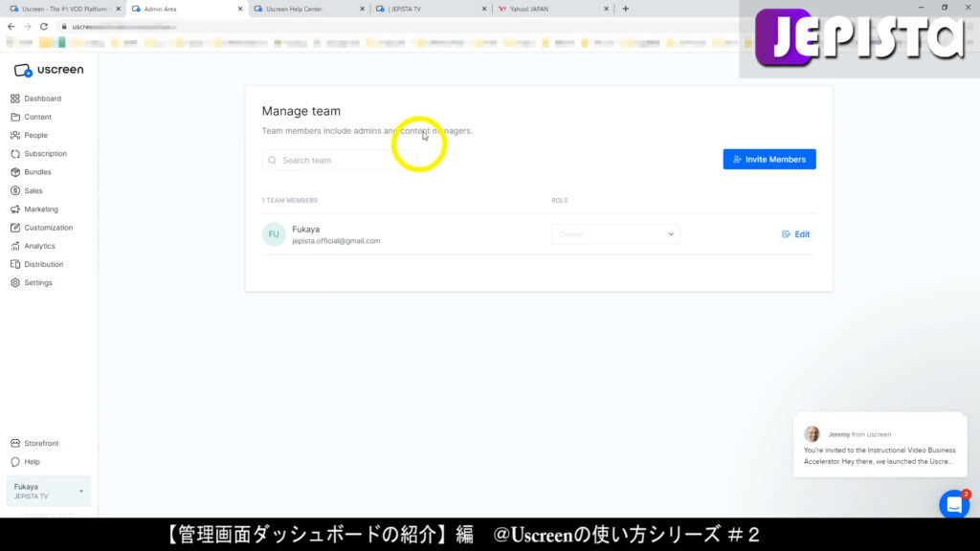Screen dimensions: 980x551
Task: Open Dashboard grid icon in sidebar
Action: [x=15, y=99]
